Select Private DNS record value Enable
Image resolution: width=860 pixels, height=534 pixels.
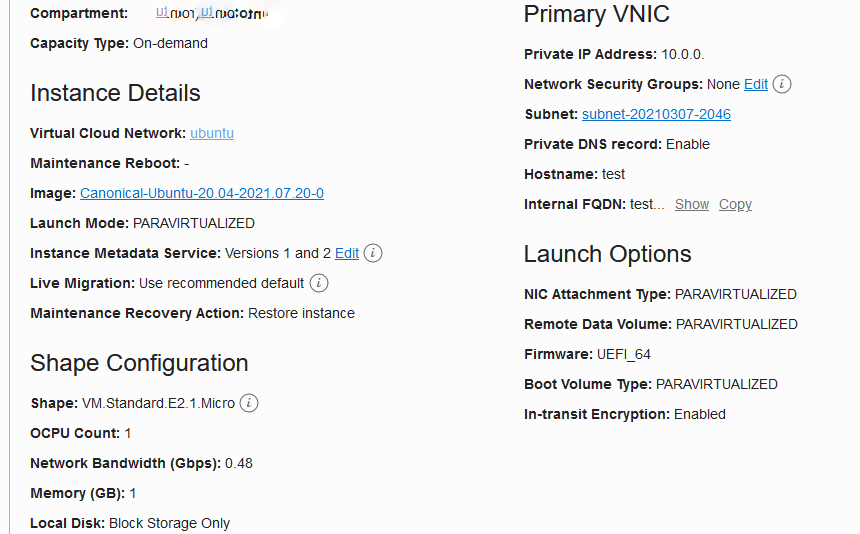coord(688,144)
